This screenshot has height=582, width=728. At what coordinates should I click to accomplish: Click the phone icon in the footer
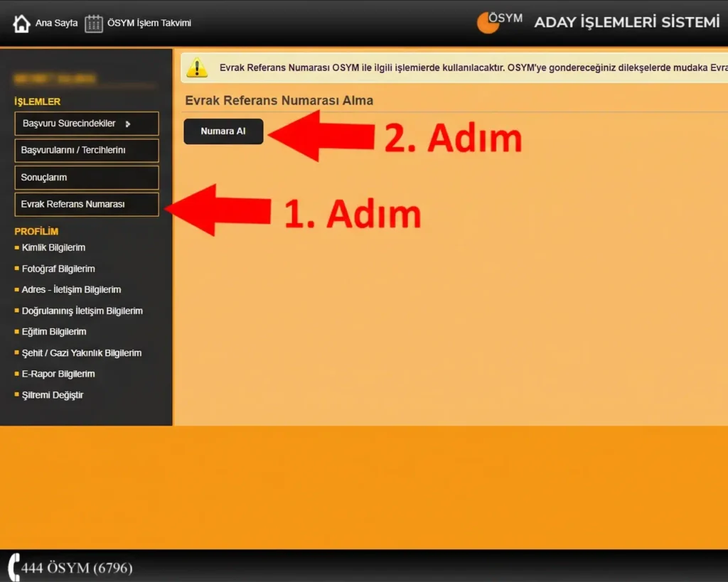point(14,567)
